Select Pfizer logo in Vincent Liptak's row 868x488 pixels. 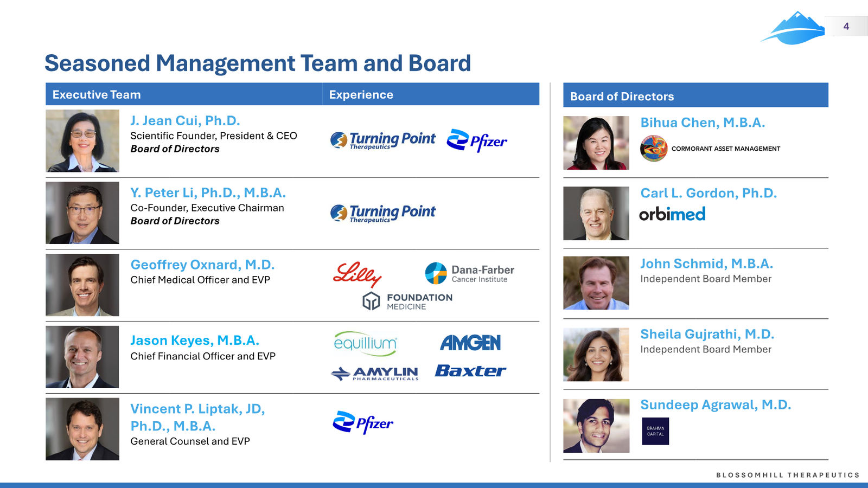[x=363, y=423]
